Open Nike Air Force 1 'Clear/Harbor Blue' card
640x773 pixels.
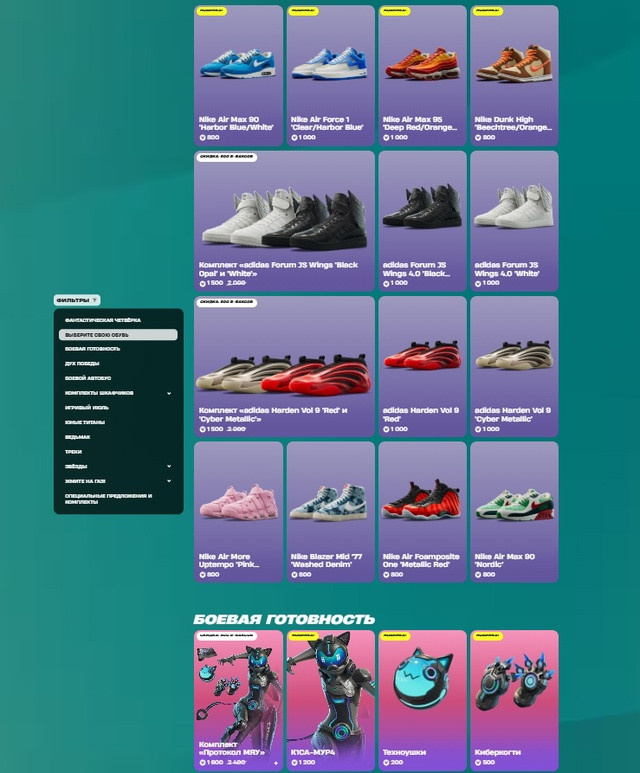[x=330, y=75]
